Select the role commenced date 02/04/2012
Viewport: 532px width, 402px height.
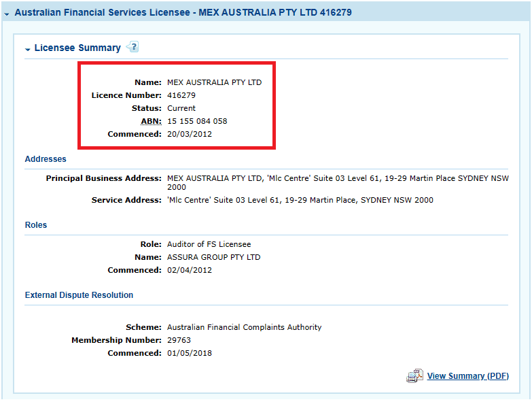(x=190, y=270)
